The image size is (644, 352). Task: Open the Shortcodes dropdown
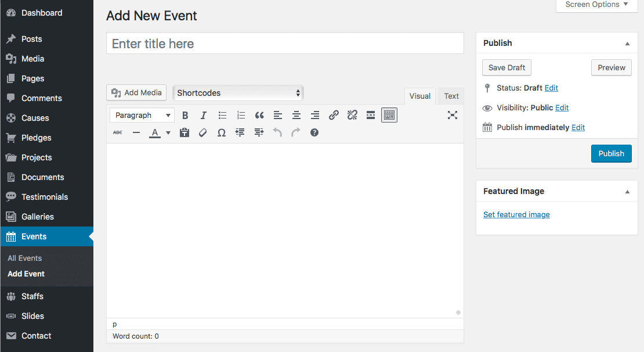[238, 93]
